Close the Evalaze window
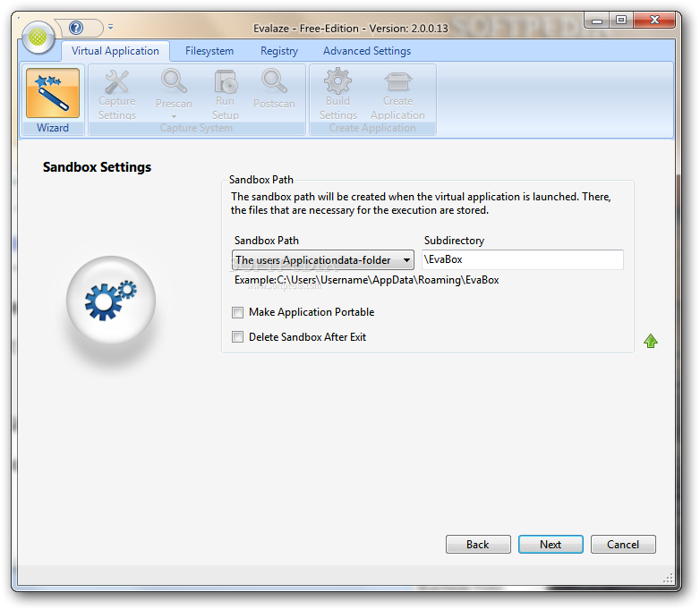This screenshot has width=700, height=610. (x=654, y=20)
